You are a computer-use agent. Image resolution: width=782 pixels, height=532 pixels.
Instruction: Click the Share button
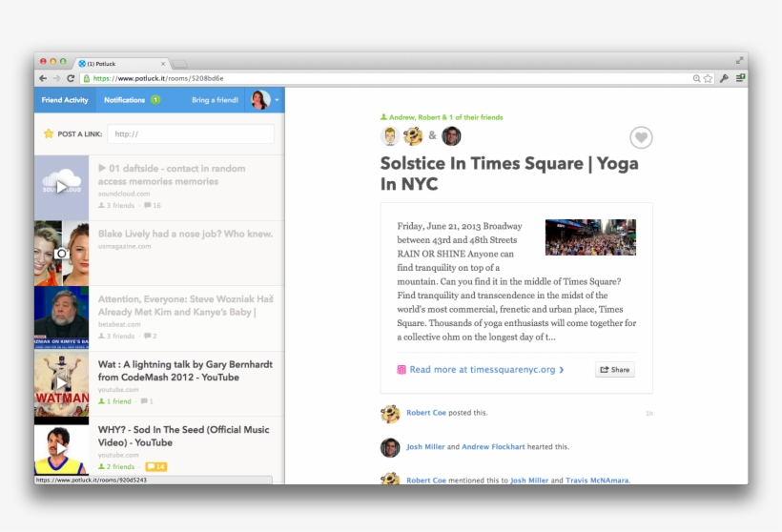615,370
